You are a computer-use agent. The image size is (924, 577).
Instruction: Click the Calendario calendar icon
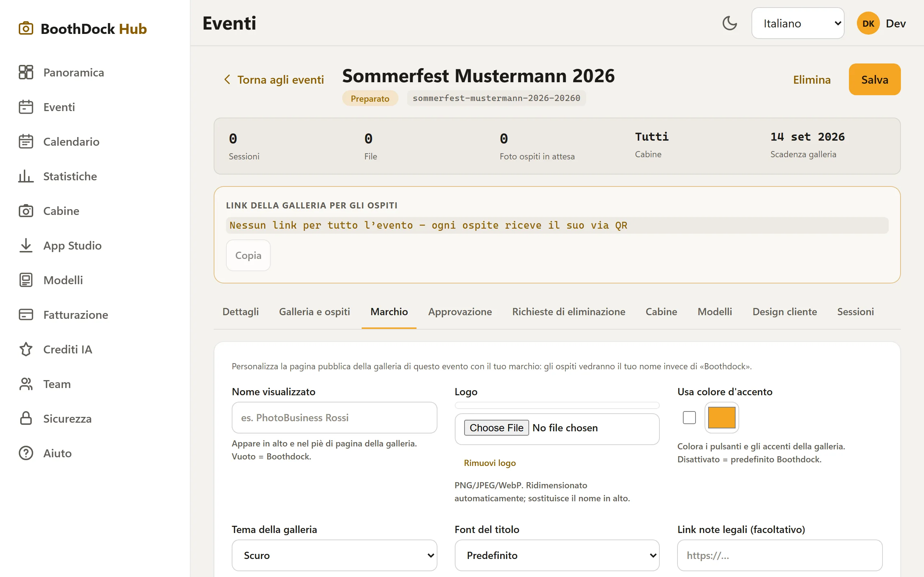click(26, 141)
